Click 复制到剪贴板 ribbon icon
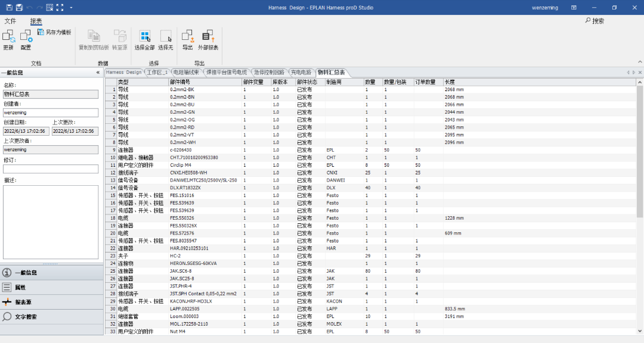644x343 pixels. pyautogui.click(x=94, y=40)
